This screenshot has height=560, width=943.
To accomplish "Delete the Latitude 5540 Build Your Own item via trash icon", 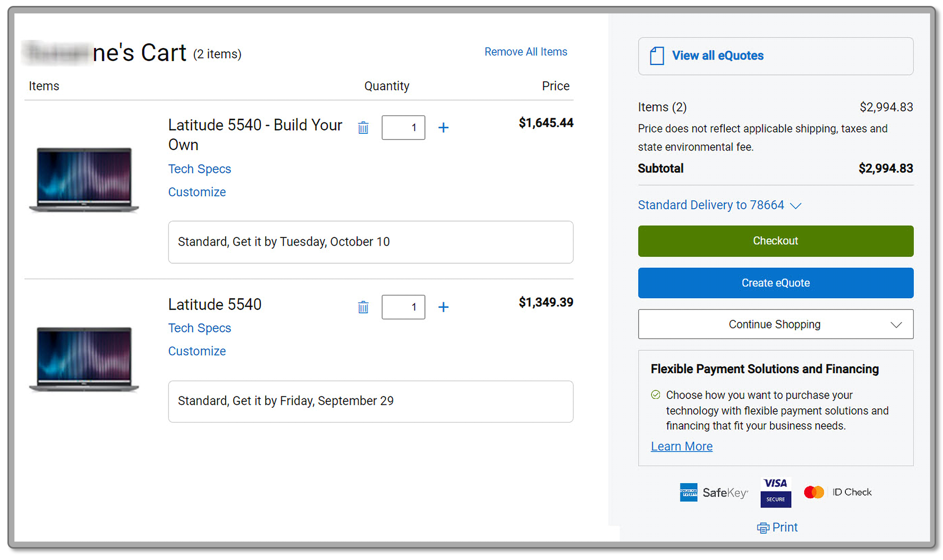I will click(x=363, y=128).
